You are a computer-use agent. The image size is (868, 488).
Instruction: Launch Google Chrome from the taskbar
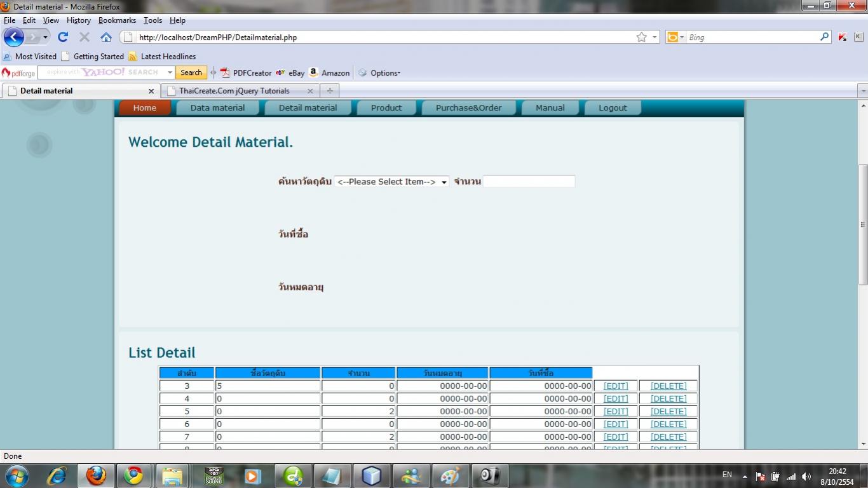tap(133, 475)
